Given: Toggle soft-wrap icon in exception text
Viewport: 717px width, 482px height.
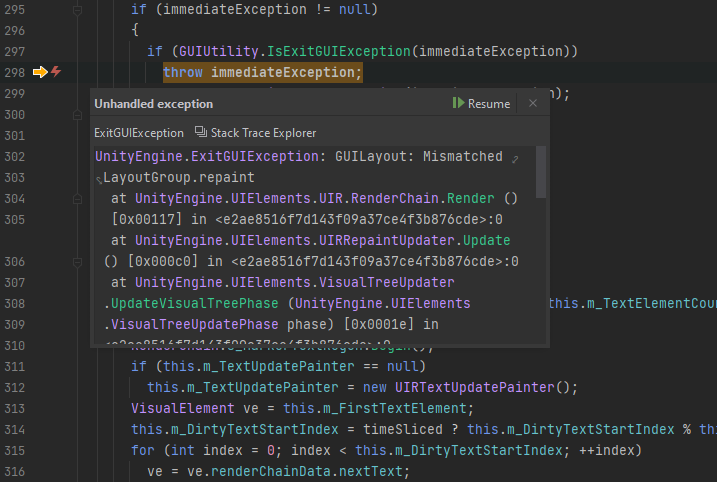Looking at the screenshot, I should pos(515,159).
